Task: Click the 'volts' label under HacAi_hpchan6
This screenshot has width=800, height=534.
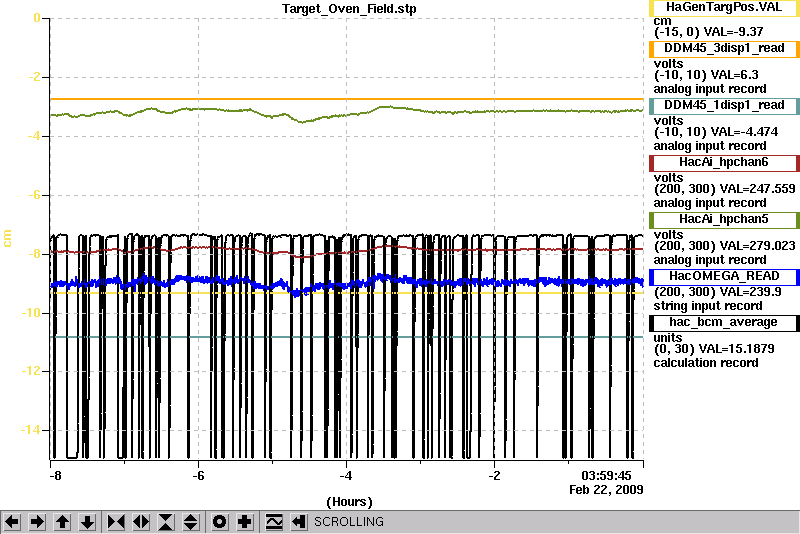Action: coord(668,178)
